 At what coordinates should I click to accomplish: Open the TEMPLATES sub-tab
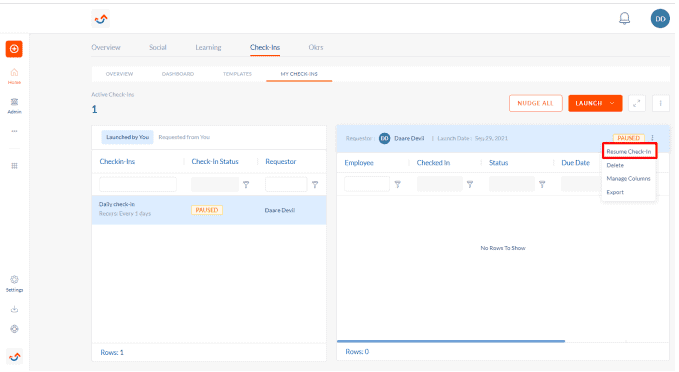tap(237, 74)
